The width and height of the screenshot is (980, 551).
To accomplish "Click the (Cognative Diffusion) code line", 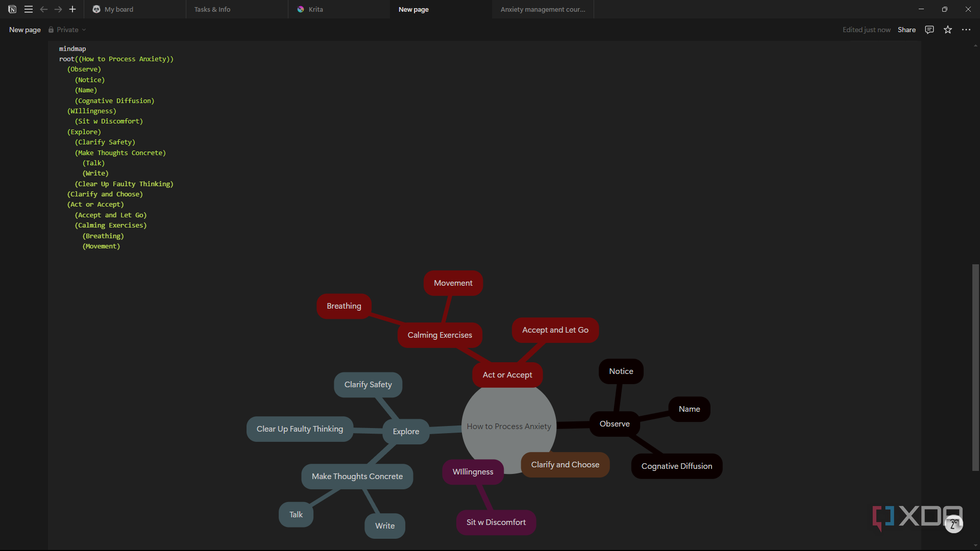I will click(114, 101).
